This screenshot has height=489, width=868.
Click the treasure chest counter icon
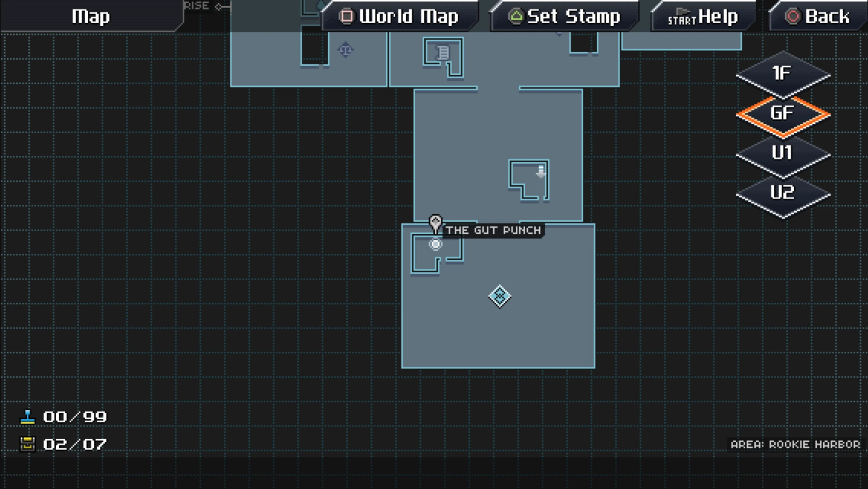coord(28,444)
